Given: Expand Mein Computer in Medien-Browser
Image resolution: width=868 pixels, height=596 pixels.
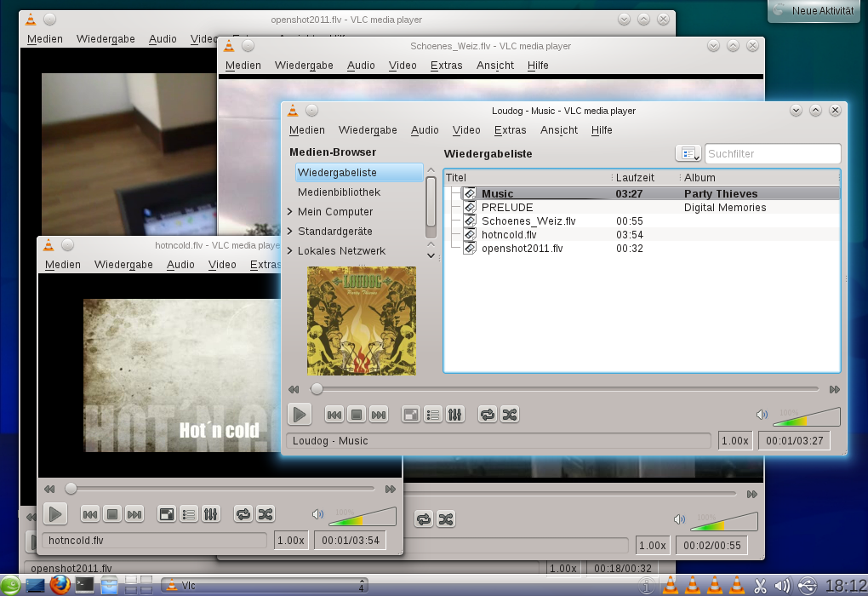Looking at the screenshot, I should (290, 212).
